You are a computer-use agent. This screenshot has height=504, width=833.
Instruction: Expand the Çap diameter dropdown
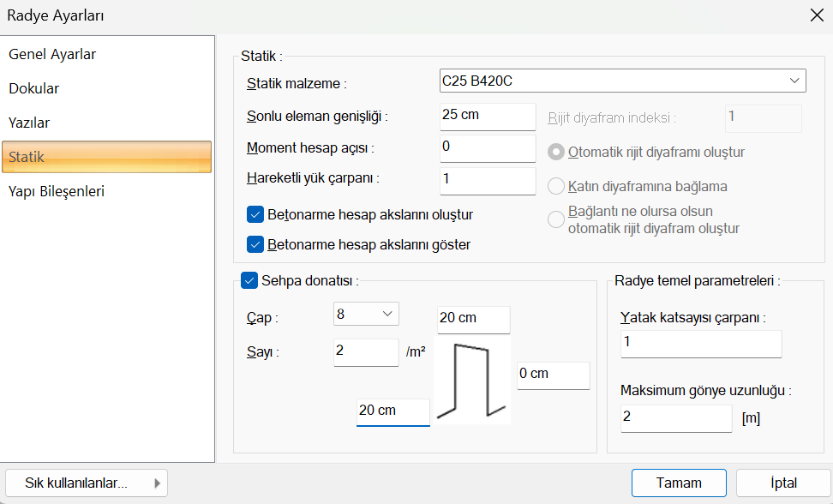pyautogui.click(x=366, y=315)
